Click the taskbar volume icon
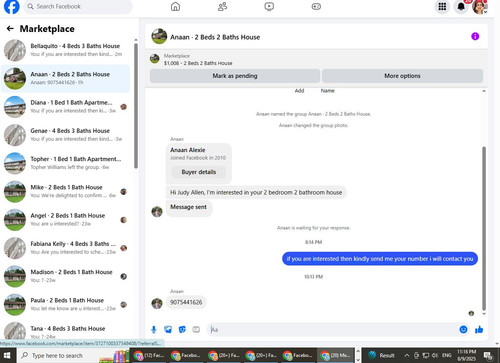 point(435,355)
